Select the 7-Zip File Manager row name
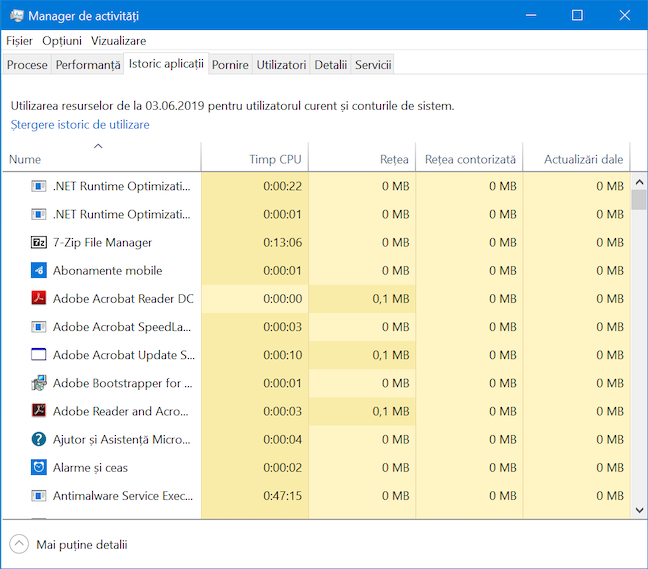The width and height of the screenshot is (648, 569). 102,243
